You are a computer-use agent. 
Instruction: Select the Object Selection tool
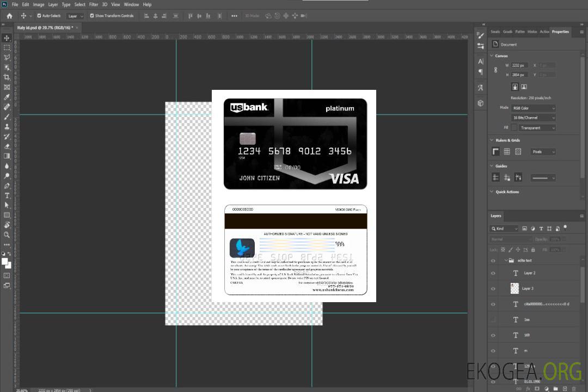(7, 68)
